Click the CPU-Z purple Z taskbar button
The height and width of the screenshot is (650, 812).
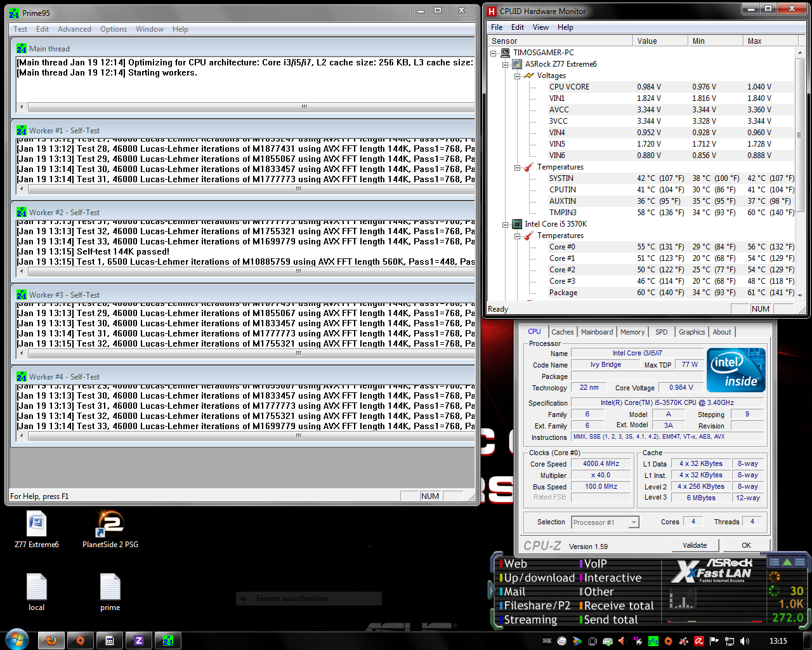pos(139,640)
